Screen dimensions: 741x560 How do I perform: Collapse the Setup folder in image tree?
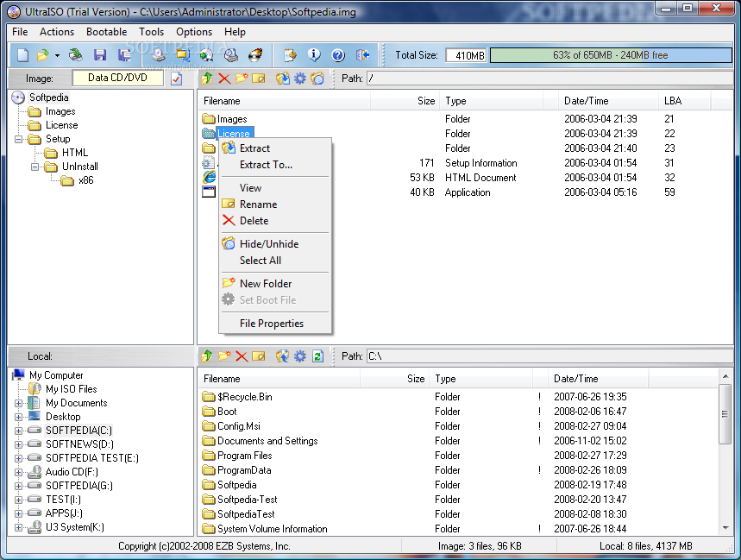point(19,139)
